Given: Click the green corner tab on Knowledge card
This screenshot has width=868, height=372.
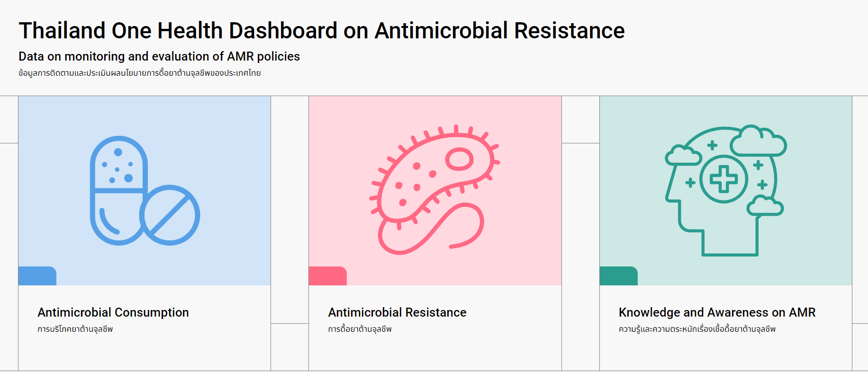Looking at the screenshot, I should point(618,276).
